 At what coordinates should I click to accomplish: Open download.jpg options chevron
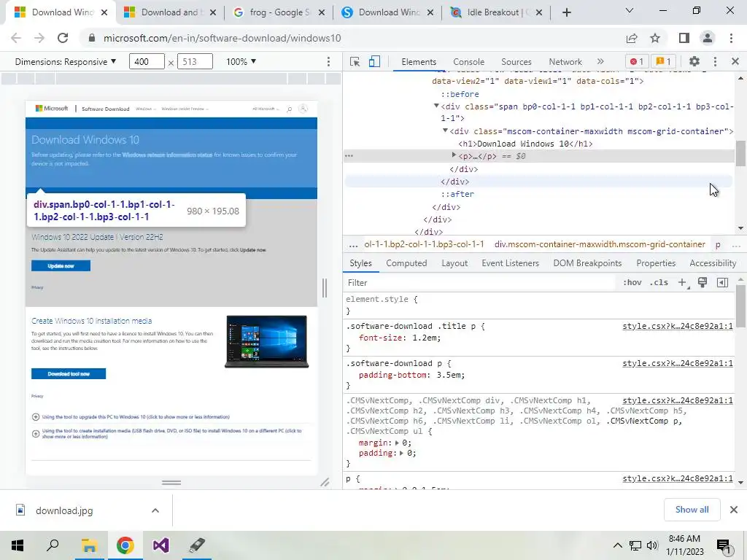click(155, 510)
